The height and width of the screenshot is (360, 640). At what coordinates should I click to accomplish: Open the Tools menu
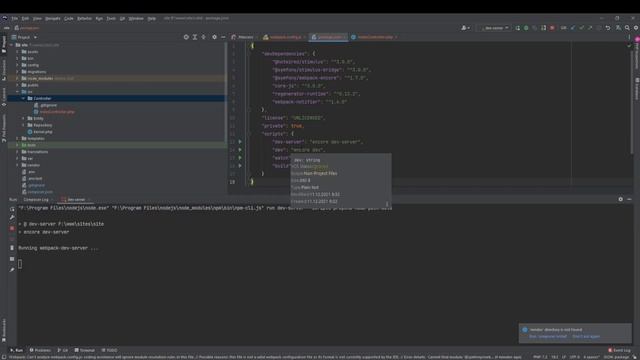[111, 18]
